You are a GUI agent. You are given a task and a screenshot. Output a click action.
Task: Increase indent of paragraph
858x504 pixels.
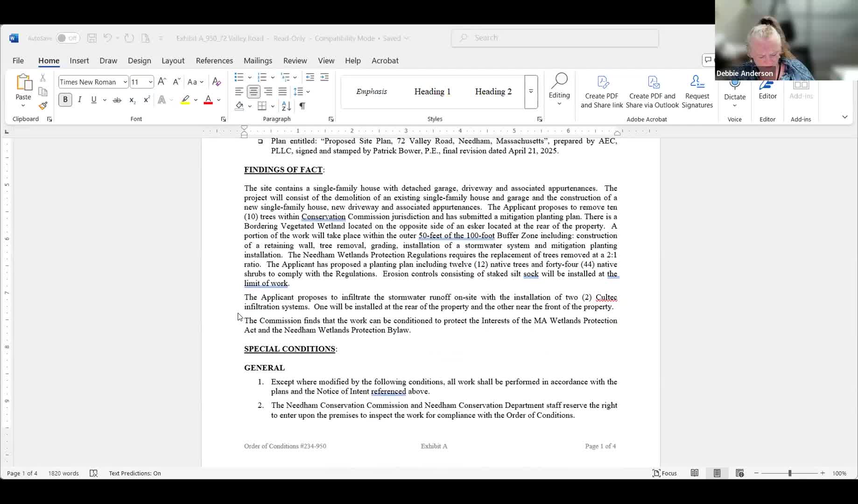[324, 77]
